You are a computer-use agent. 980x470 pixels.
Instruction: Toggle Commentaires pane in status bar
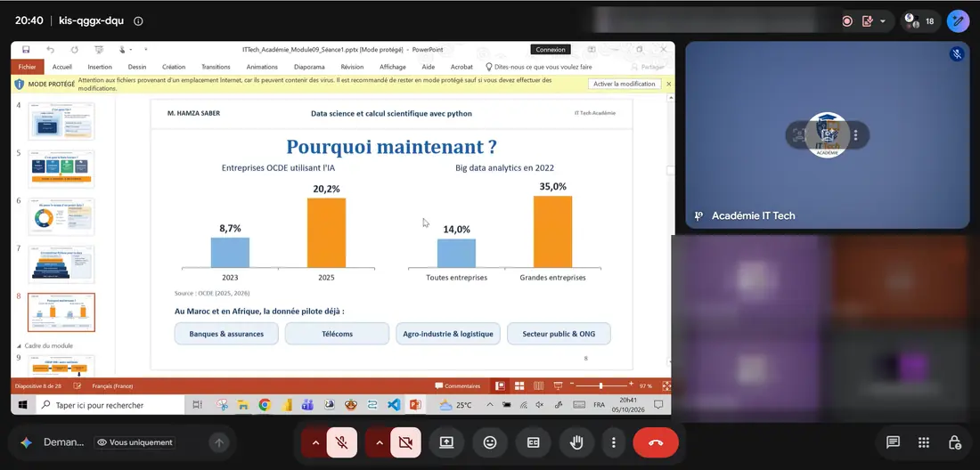click(458, 386)
